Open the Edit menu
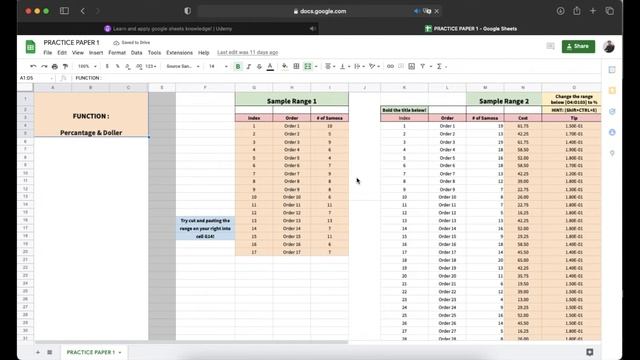Viewport: 640px width, 360px height. (62, 53)
